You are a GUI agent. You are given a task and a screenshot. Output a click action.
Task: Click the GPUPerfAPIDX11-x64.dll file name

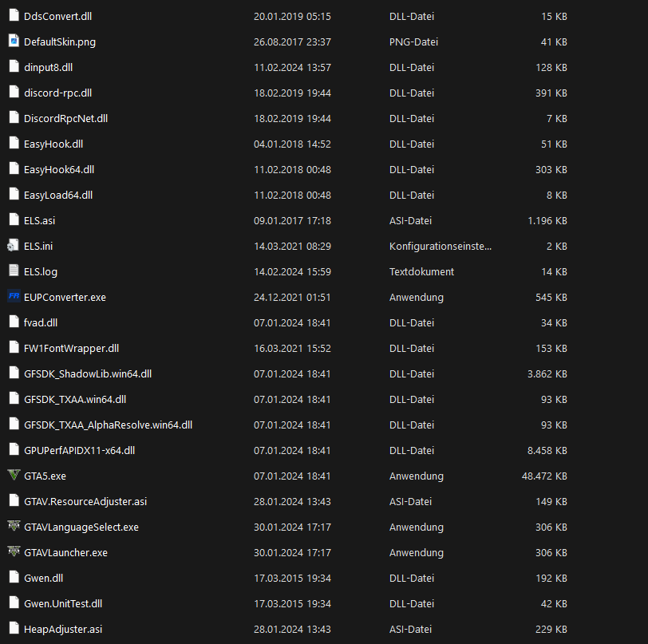pyautogui.click(x=79, y=450)
